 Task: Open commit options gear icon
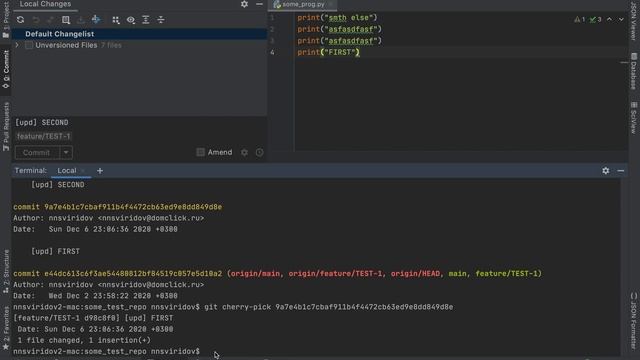pyautogui.click(x=244, y=152)
